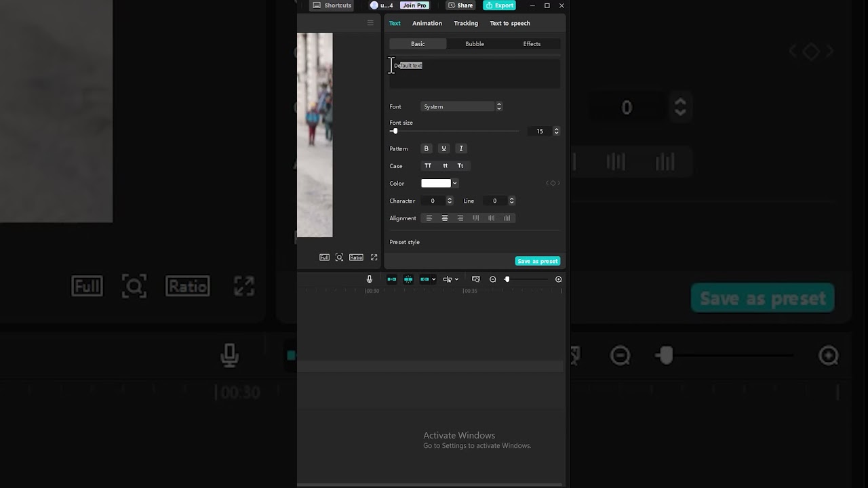Zoom out the timeline
Image resolution: width=868 pixels, height=488 pixels.
(493, 279)
